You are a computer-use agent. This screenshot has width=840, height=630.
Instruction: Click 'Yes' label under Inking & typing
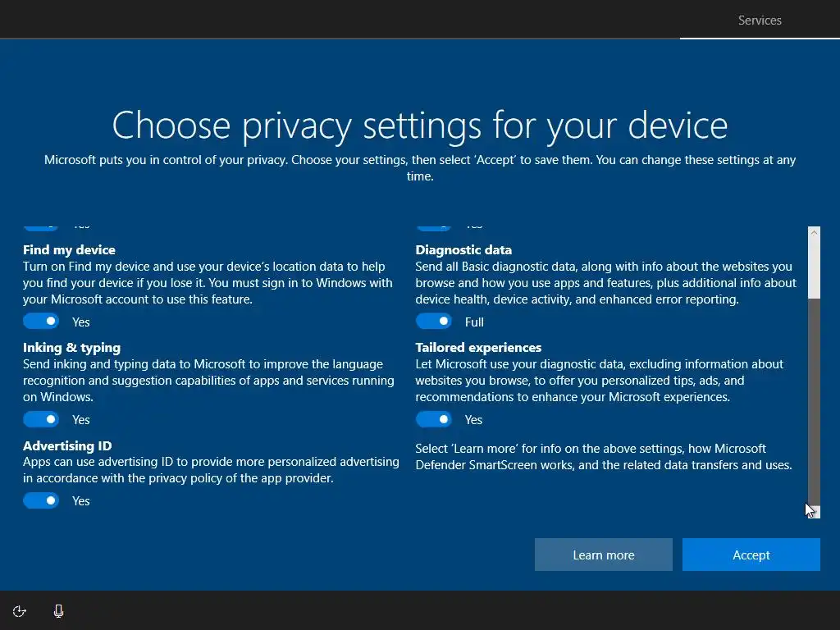point(81,420)
